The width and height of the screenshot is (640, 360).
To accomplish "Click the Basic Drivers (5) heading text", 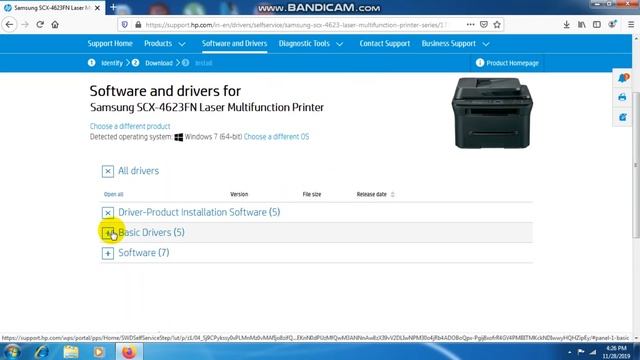I will 151,232.
